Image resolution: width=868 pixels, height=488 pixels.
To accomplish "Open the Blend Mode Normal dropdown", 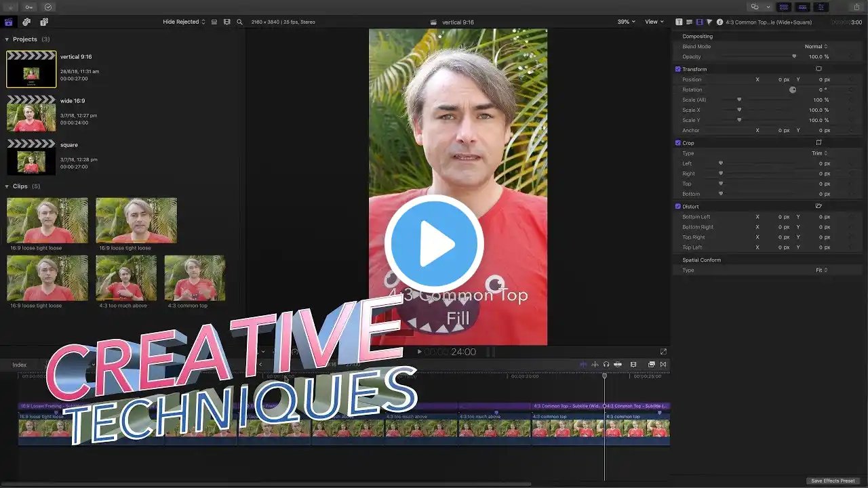I will pyautogui.click(x=816, y=47).
